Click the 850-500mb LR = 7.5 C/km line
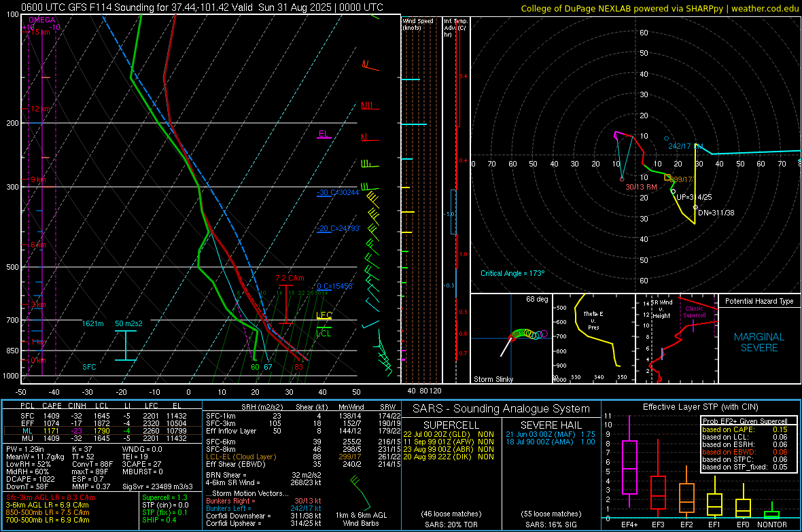 48,512
